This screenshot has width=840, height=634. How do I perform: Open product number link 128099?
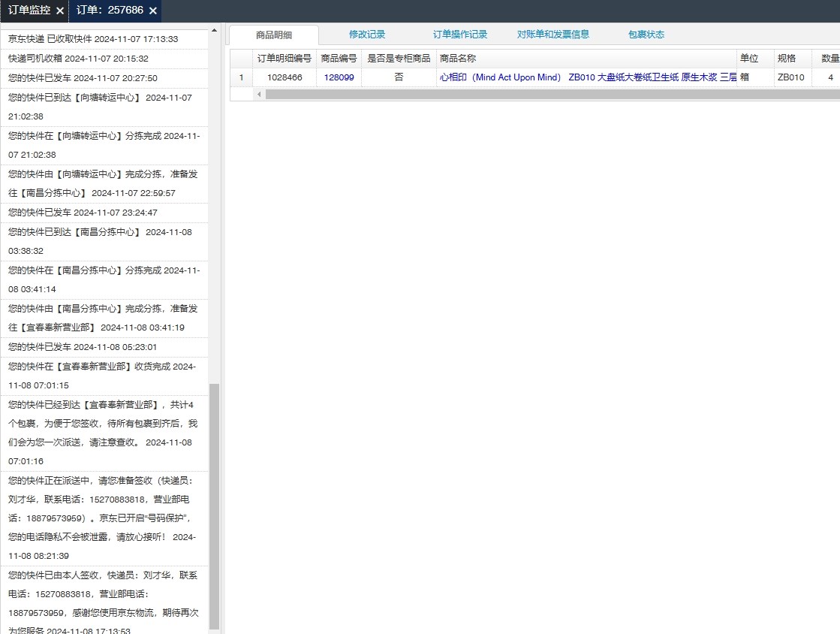[339, 77]
